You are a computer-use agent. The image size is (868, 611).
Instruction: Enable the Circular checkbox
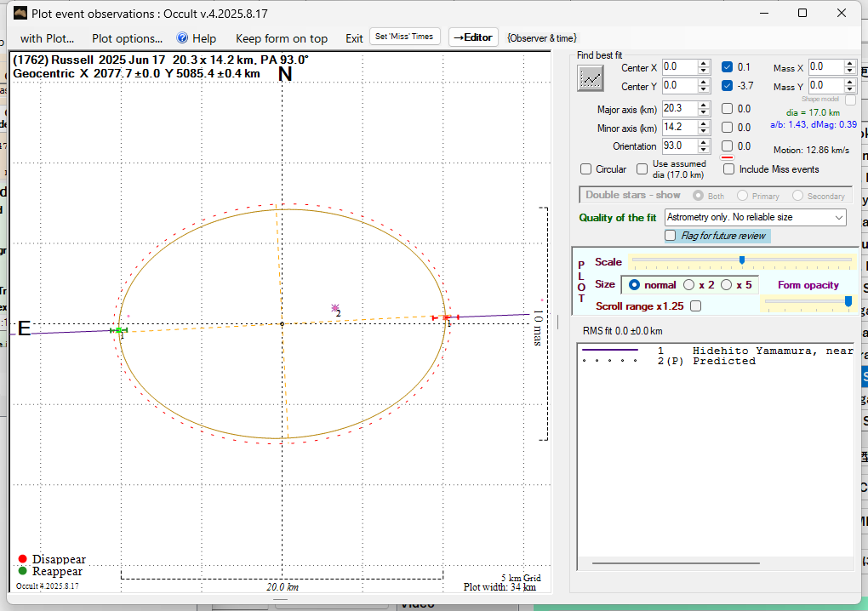585,169
